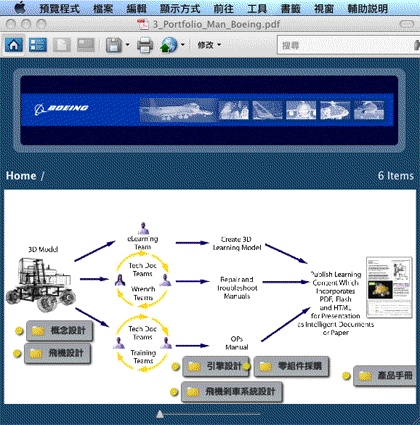Click the large airplane image in banner
The image size is (420, 425).
click(x=177, y=110)
